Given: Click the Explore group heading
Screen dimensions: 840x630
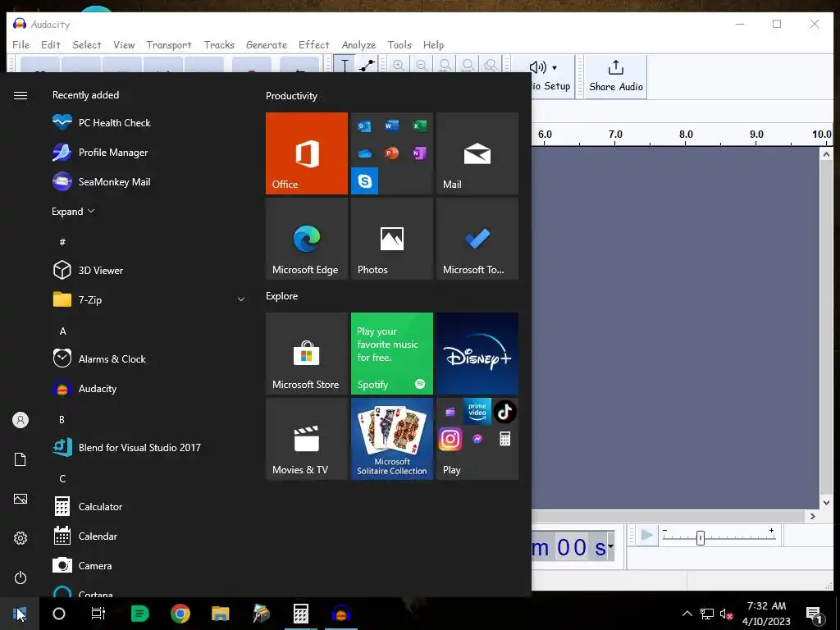Looking at the screenshot, I should [282, 295].
